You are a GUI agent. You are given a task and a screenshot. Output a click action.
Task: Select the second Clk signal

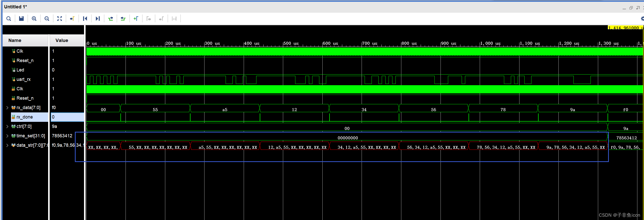[x=20, y=89]
